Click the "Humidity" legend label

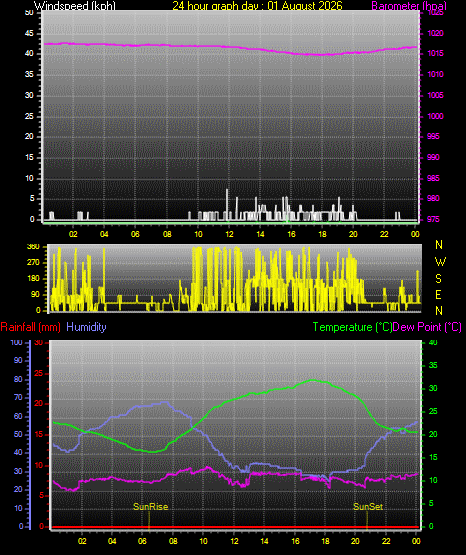(86, 327)
